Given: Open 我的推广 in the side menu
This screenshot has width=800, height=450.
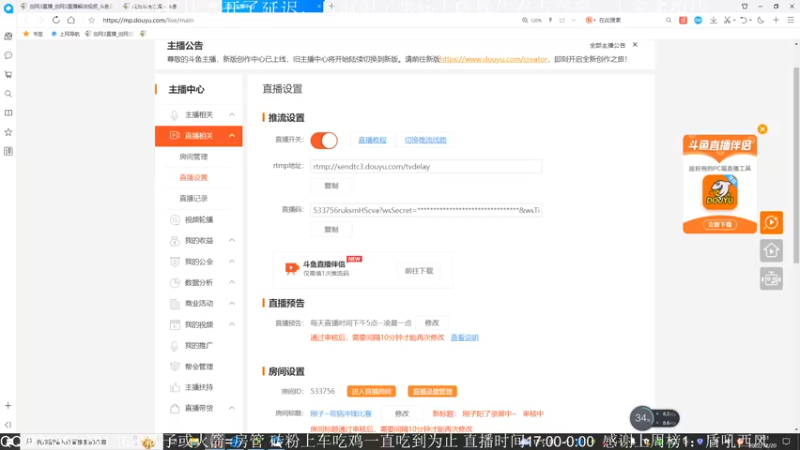Looking at the screenshot, I should point(198,345).
